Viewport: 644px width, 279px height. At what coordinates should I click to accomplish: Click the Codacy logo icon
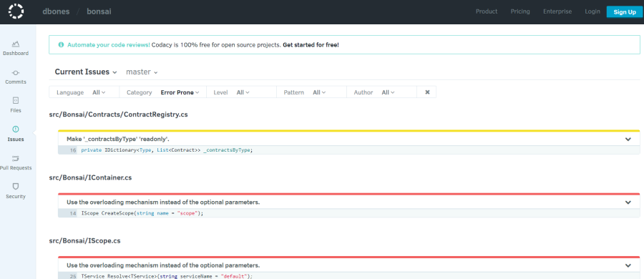pos(16,11)
